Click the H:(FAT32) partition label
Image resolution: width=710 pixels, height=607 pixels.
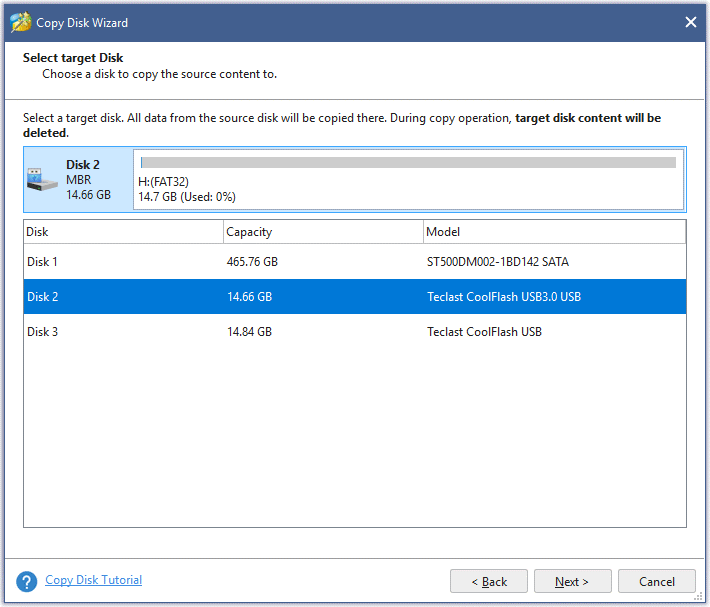pyautogui.click(x=163, y=182)
